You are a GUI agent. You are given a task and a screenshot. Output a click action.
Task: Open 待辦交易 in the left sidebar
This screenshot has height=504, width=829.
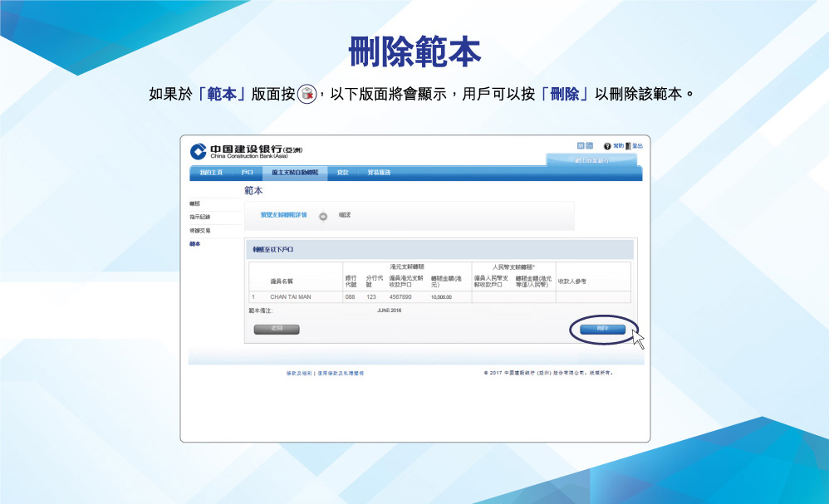(200, 230)
